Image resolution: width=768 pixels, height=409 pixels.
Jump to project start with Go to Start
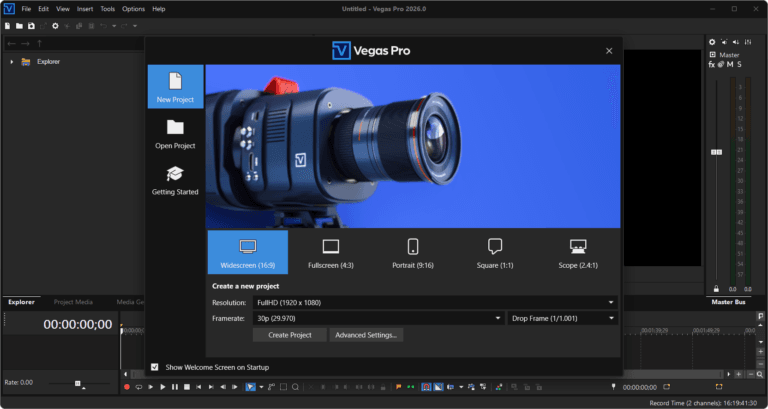tap(198, 387)
